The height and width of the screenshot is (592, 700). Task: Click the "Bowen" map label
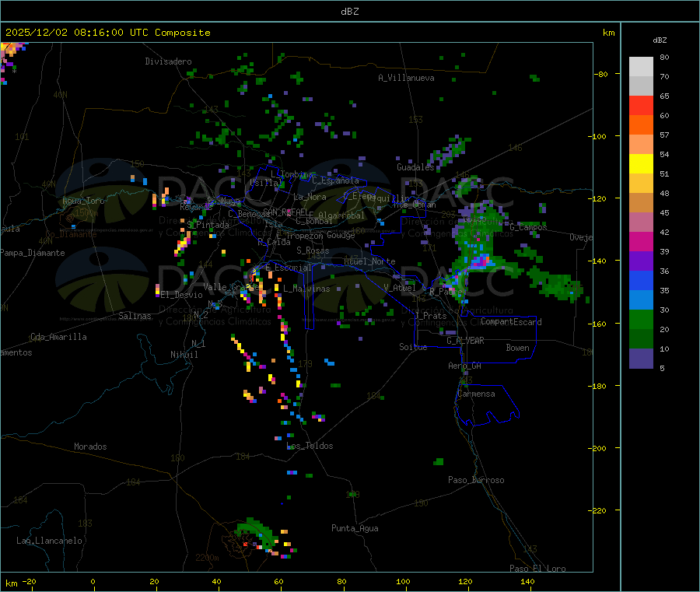pyautogui.click(x=517, y=348)
